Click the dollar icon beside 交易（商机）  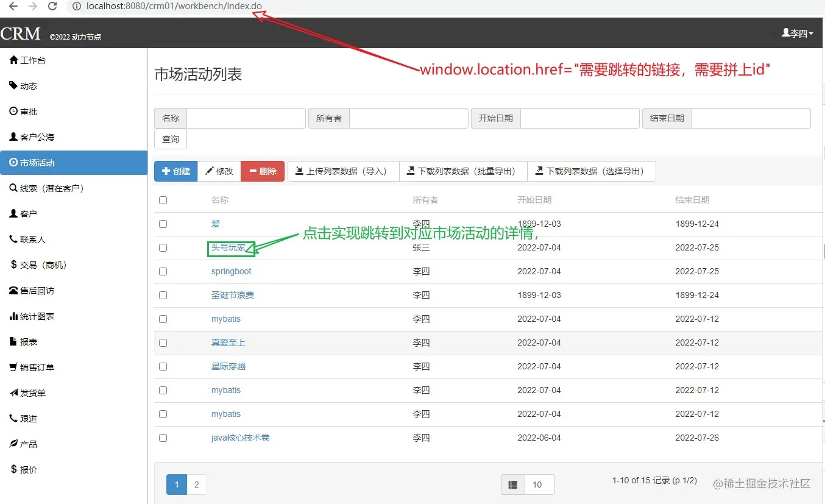(13, 264)
